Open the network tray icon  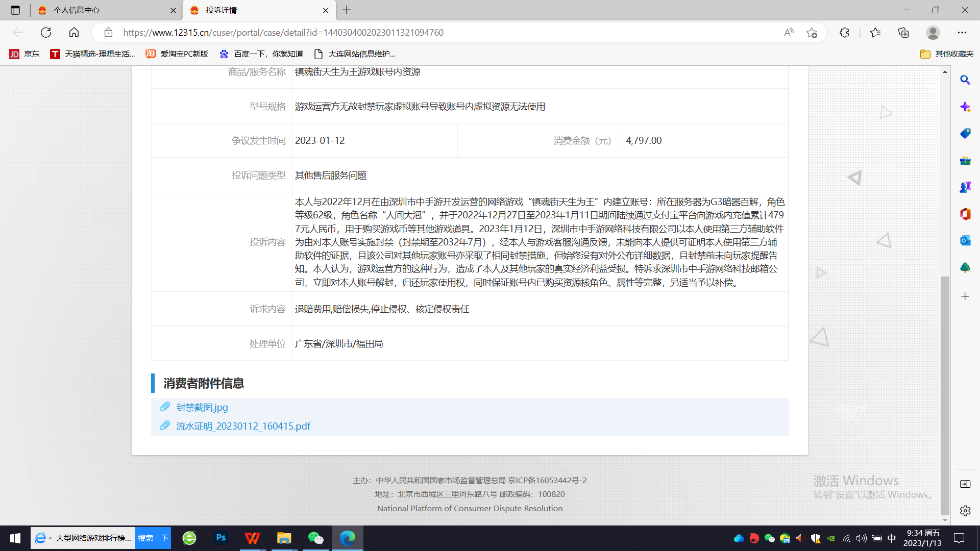(846, 538)
